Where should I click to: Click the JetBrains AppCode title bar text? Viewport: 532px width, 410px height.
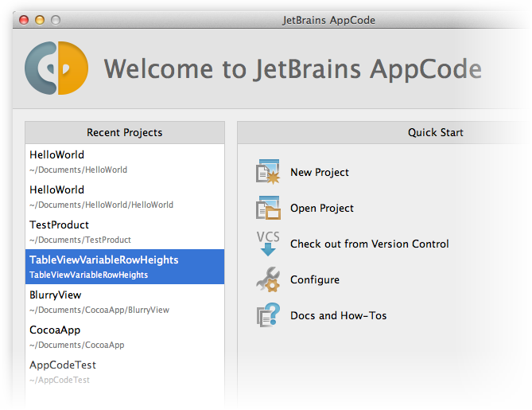[328, 20]
